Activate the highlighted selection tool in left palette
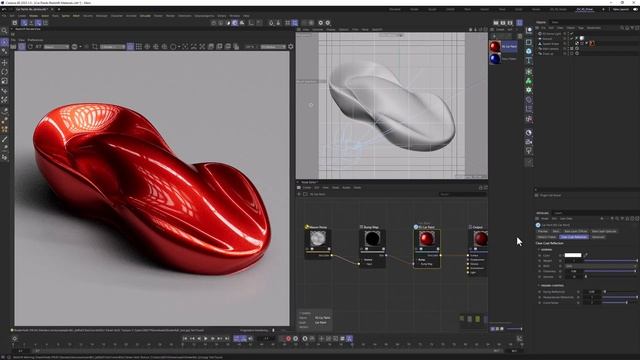The image size is (640, 360). click(4, 42)
